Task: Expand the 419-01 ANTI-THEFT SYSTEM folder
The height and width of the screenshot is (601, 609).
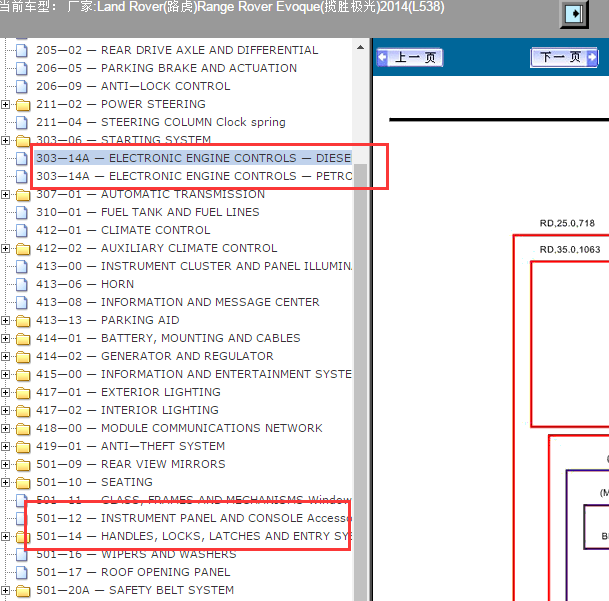Action: [x=5, y=446]
